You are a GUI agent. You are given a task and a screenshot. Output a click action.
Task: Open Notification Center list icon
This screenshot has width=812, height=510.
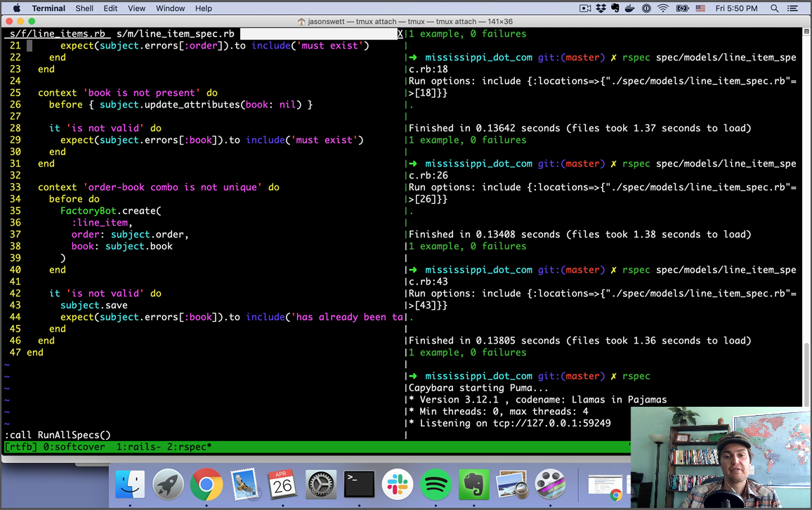pos(792,8)
